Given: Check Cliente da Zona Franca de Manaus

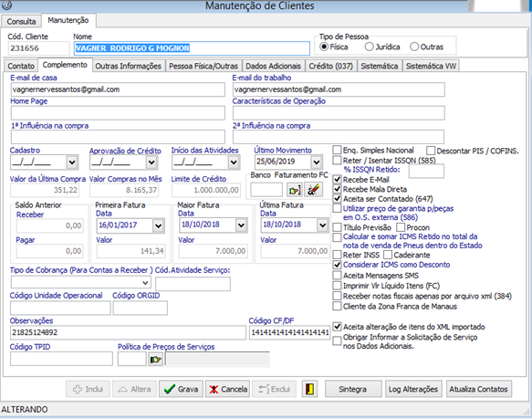Looking at the screenshot, I should pyautogui.click(x=337, y=307).
